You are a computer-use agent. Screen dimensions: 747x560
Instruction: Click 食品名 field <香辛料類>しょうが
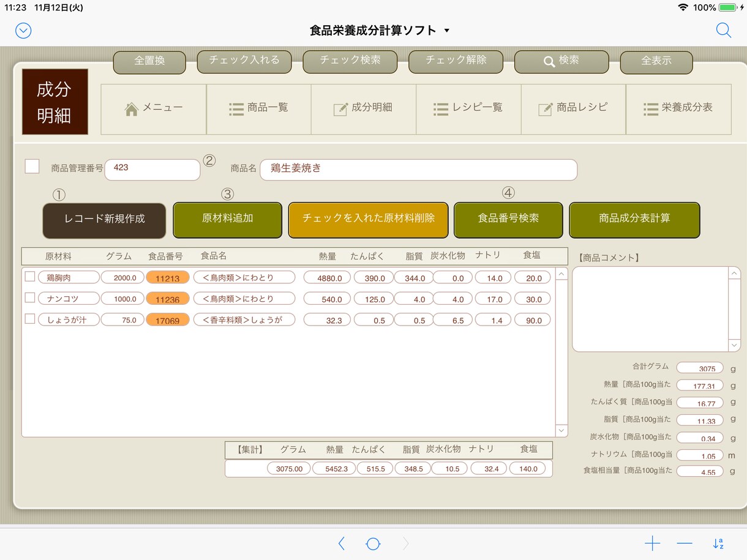point(244,319)
